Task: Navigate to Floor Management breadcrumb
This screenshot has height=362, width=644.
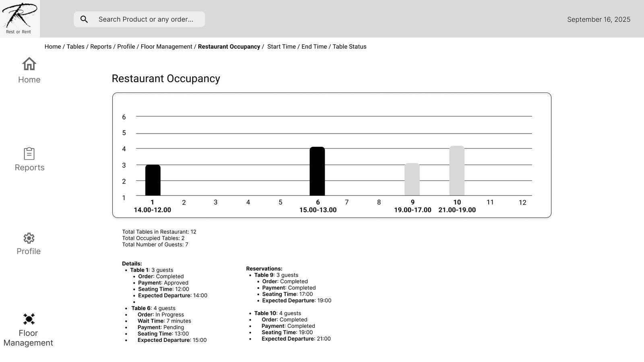Action: 166,47
